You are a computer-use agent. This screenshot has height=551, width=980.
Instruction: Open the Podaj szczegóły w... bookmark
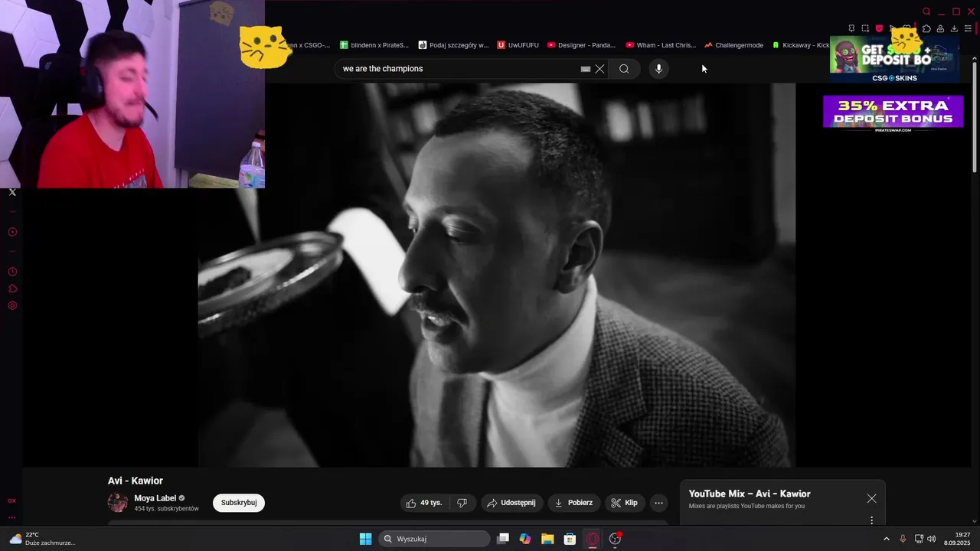[453, 45]
